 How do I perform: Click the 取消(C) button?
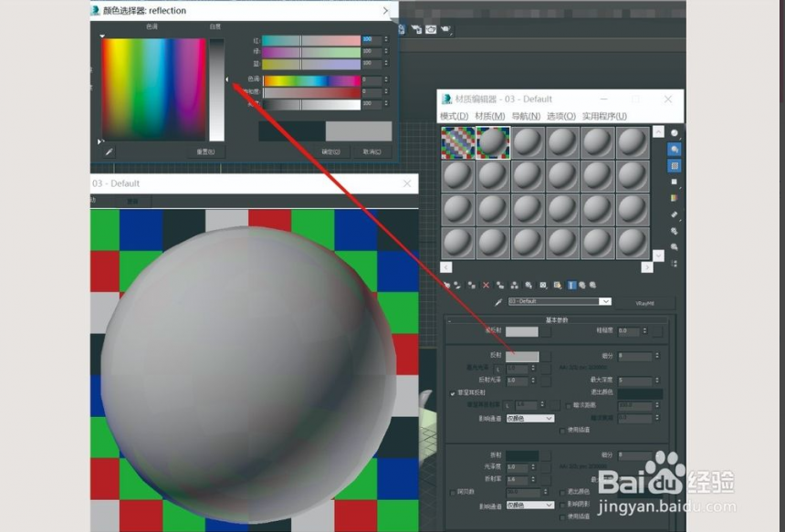[x=372, y=151]
